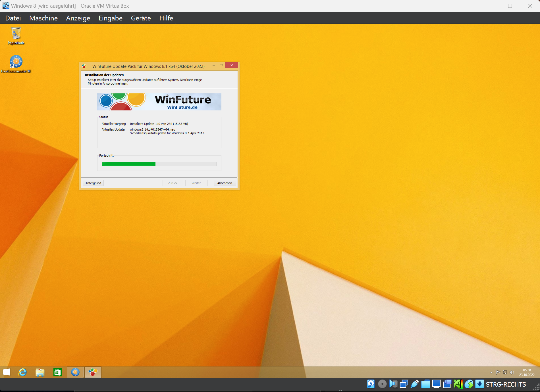
Task: Minimize the WinFuture Update Pack window
Action: (x=214, y=66)
